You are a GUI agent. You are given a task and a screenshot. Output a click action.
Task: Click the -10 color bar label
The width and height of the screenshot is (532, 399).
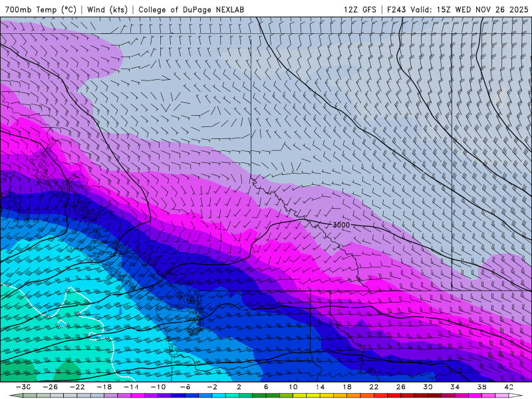(x=158, y=387)
